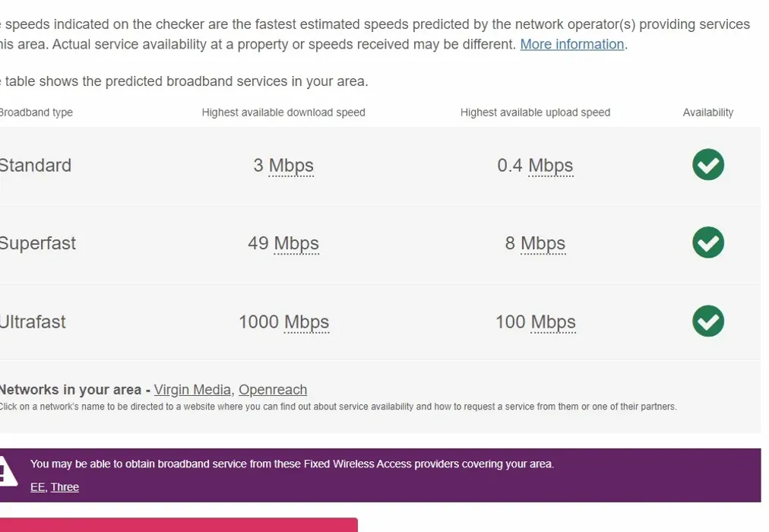Viewport: 769px width, 532px height.
Task: Click the Mbps tooltip term next to 0.4
Action: coord(549,165)
